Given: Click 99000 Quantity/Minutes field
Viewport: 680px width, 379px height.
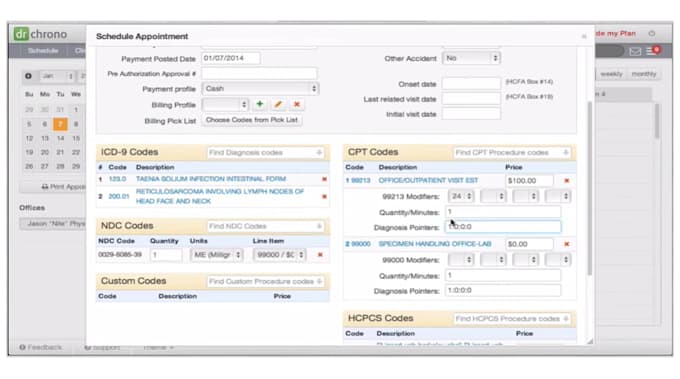Looking at the screenshot, I should point(503,275).
